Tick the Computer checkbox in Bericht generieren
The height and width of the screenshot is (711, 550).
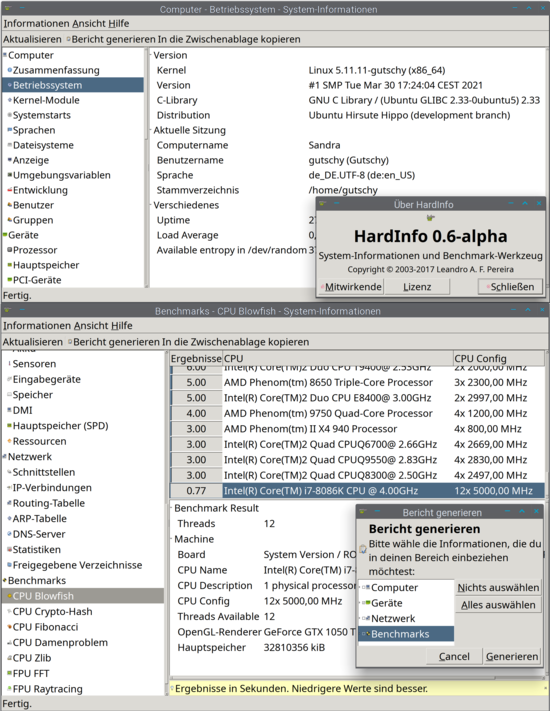click(364, 588)
